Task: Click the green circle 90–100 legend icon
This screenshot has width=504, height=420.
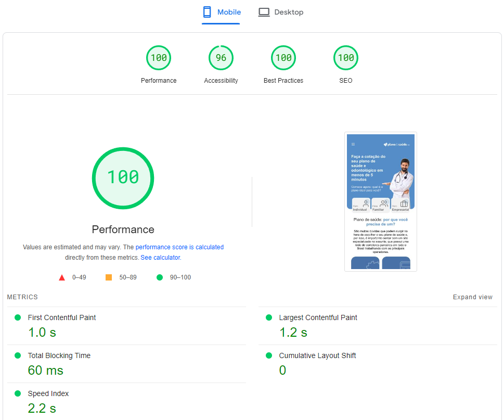Action: pos(160,277)
